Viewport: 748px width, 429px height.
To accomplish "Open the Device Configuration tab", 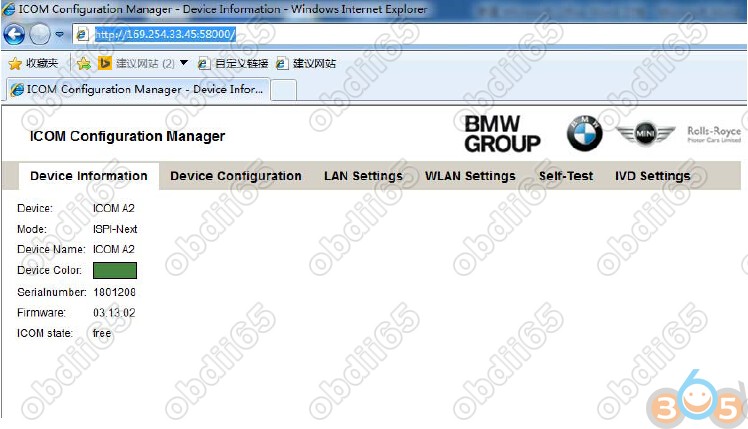I will coord(236,176).
